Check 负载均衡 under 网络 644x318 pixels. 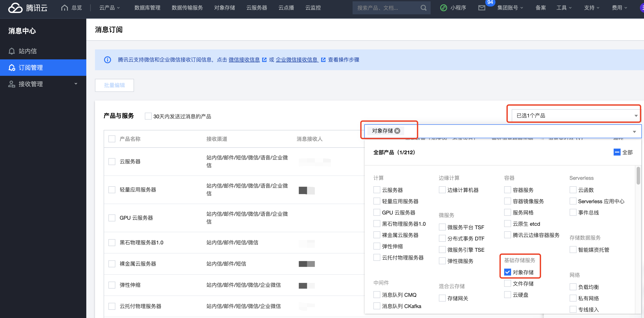coord(573,287)
